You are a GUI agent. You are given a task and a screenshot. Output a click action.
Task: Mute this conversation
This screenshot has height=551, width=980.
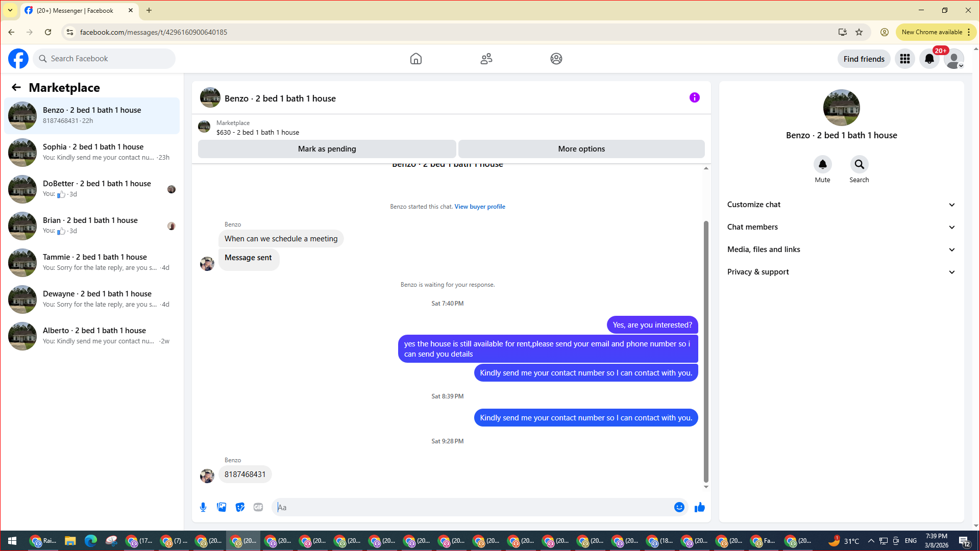tap(822, 164)
